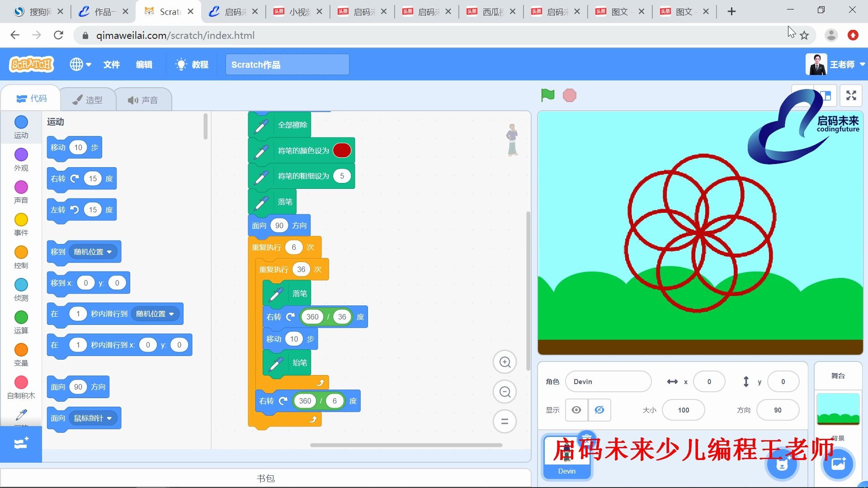Show the sprite with eye icon
Image resolution: width=868 pixels, height=488 pixels.
click(576, 410)
